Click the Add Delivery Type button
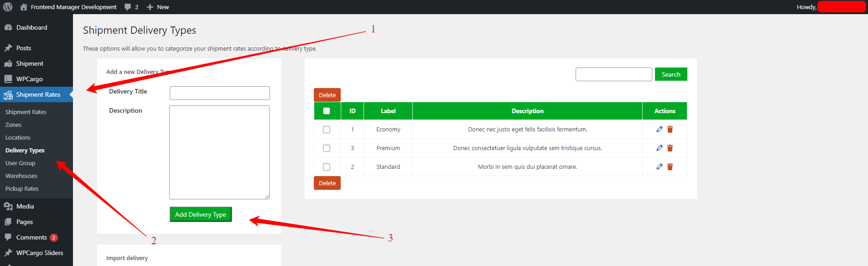This screenshot has width=868, height=266. (x=201, y=214)
